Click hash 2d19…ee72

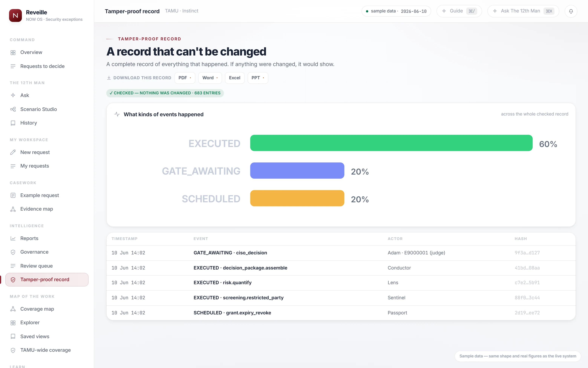coord(527,313)
